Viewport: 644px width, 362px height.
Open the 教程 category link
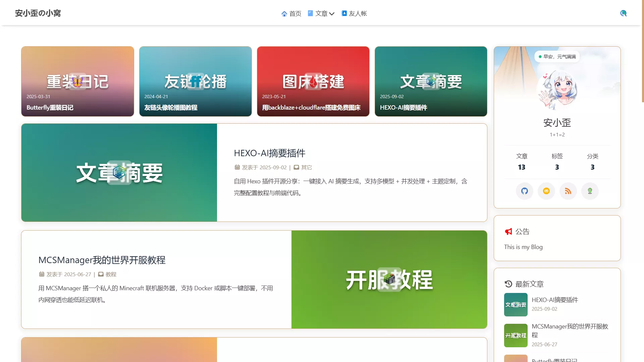[111, 274]
